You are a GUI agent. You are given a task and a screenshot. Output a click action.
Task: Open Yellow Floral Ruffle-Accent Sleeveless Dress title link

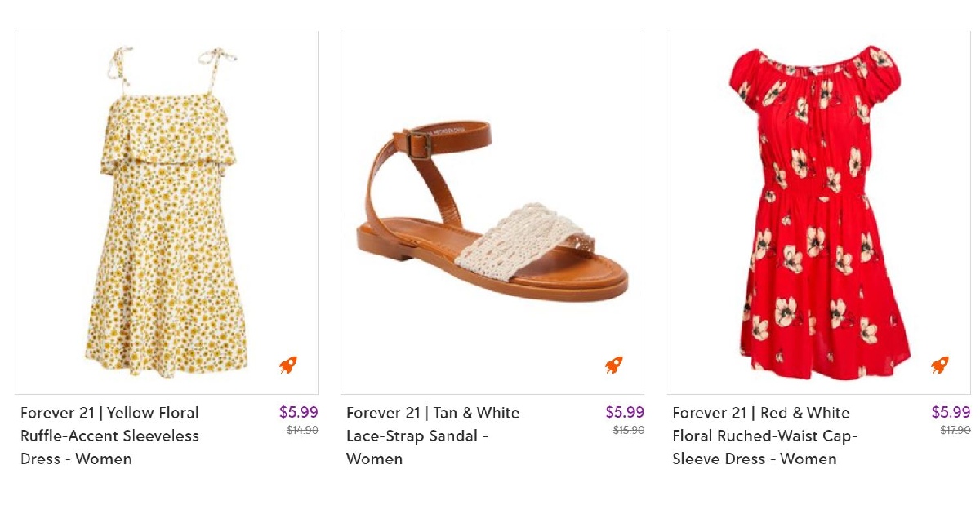[110, 436]
